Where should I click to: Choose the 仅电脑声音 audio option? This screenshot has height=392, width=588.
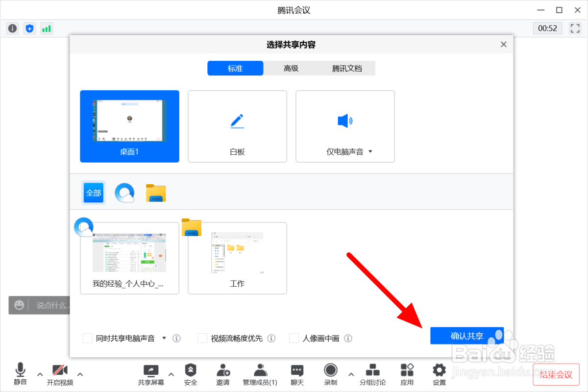click(345, 126)
